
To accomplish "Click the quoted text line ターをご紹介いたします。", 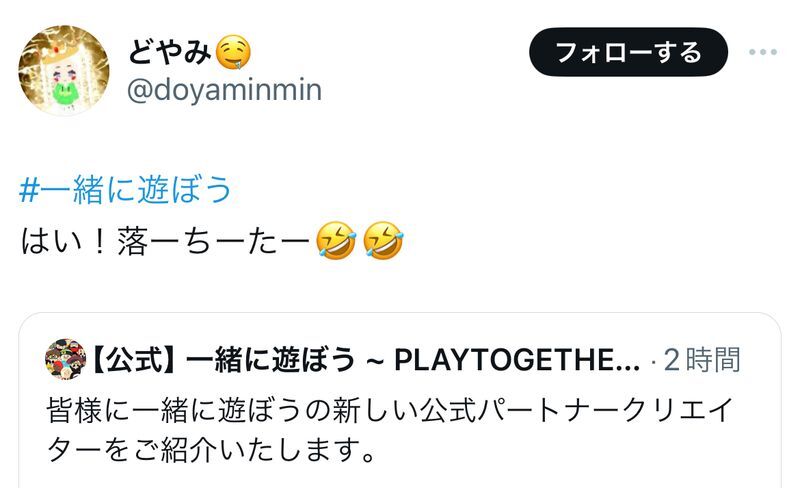I will (212, 450).
